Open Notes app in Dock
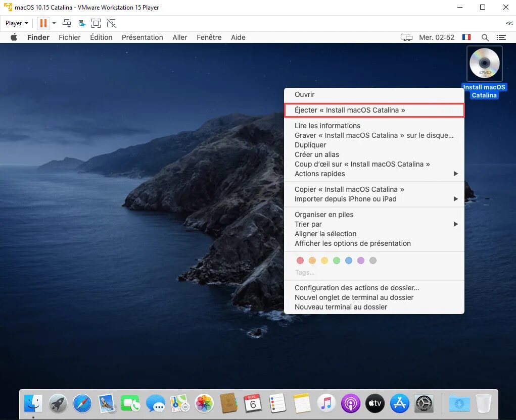Screen dimensions: 516x420 coord(302,403)
